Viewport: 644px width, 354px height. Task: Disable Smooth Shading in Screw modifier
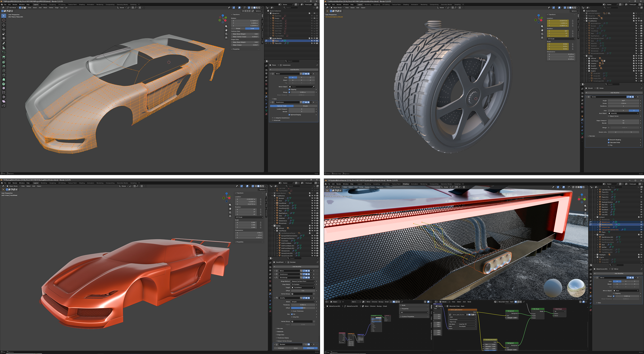click(608, 140)
